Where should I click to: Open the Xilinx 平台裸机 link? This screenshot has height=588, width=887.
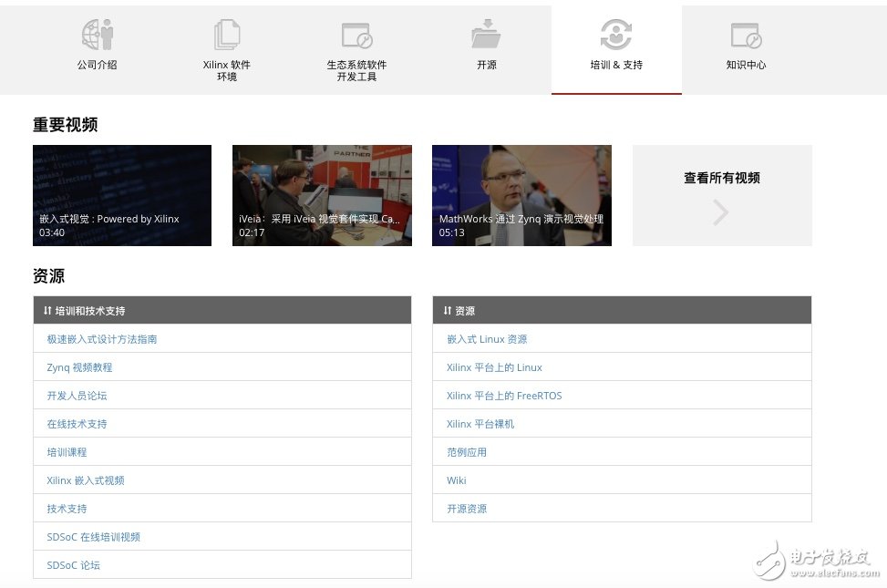[x=480, y=424]
